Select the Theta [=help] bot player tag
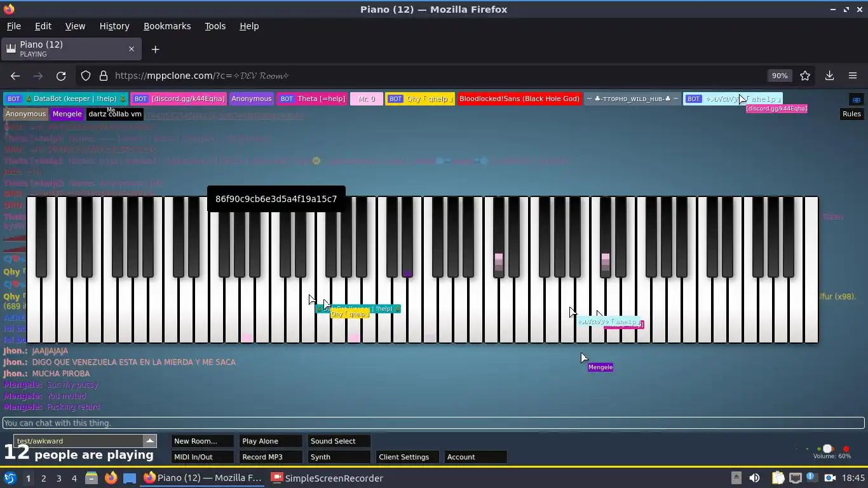 (312, 98)
